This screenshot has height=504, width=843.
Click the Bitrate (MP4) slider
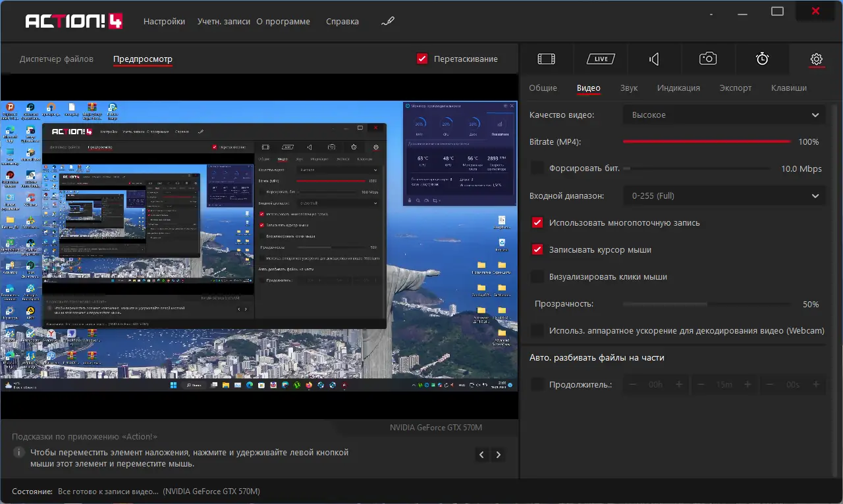[707, 141]
